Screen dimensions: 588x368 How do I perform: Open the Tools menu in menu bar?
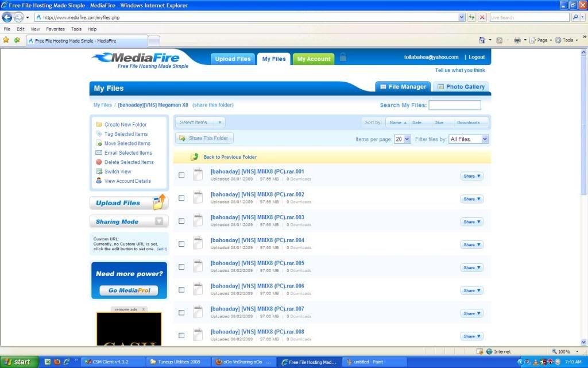pos(76,29)
